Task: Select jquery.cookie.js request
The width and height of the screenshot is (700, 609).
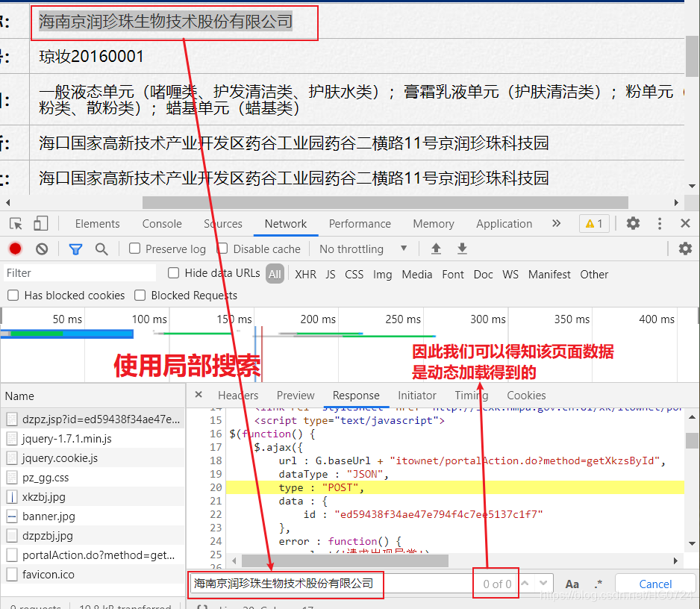Action: point(93,458)
